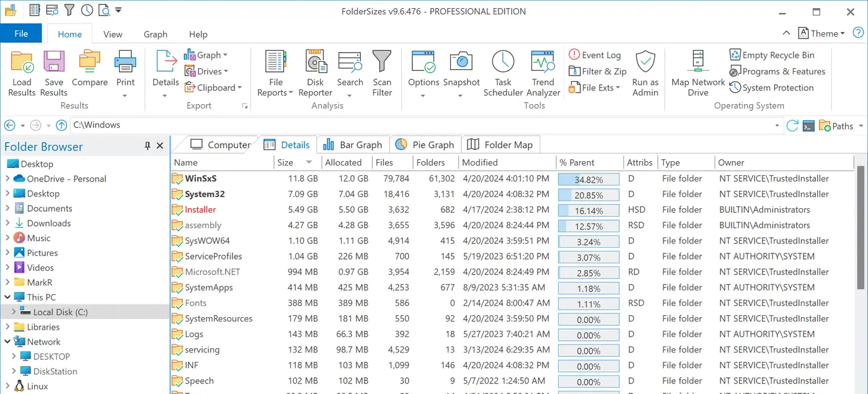This screenshot has height=394, width=868.
Task: Launch the Disk Reporter tool
Action: click(x=316, y=74)
